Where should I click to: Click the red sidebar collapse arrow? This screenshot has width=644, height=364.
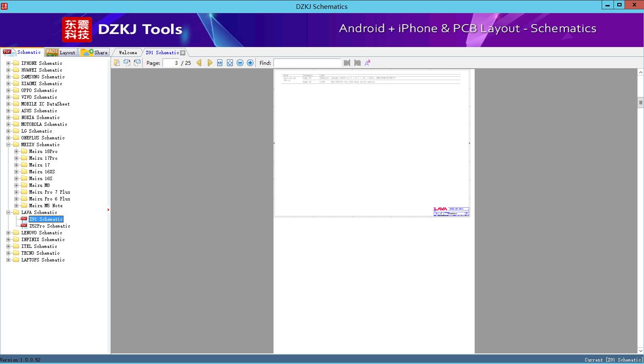[x=108, y=210]
